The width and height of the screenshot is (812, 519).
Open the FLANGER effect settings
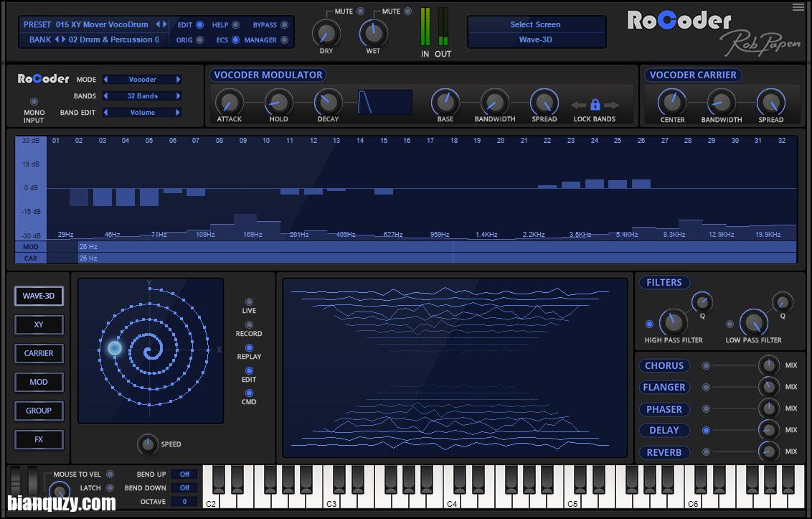pos(664,388)
